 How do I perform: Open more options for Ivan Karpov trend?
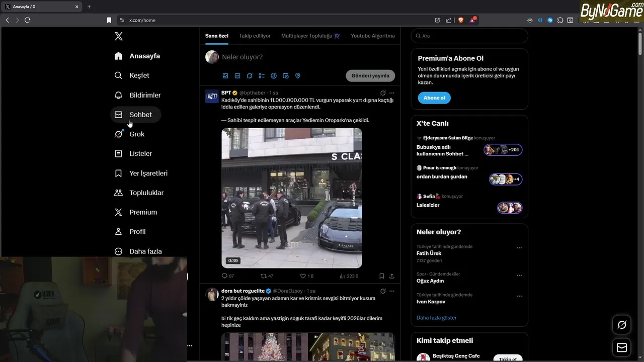pos(519,296)
